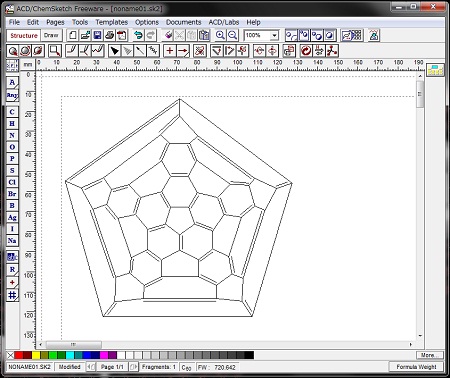Select the Radical label R button

(12, 269)
